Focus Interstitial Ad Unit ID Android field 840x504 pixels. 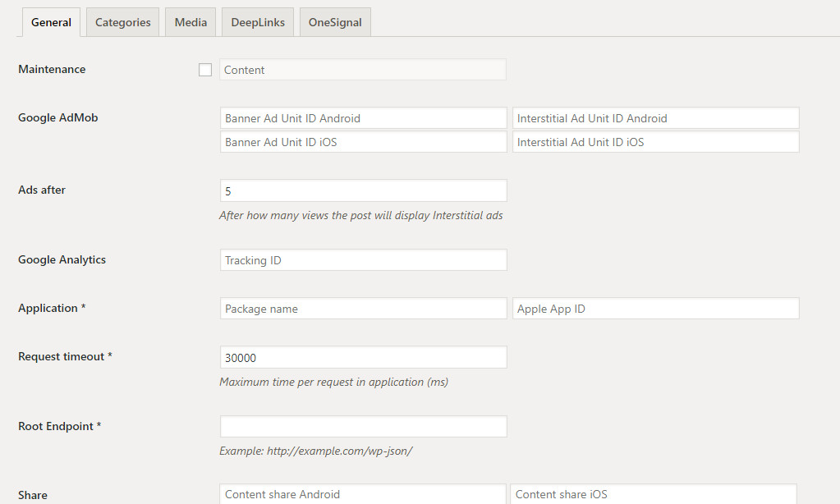[x=655, y=118]
